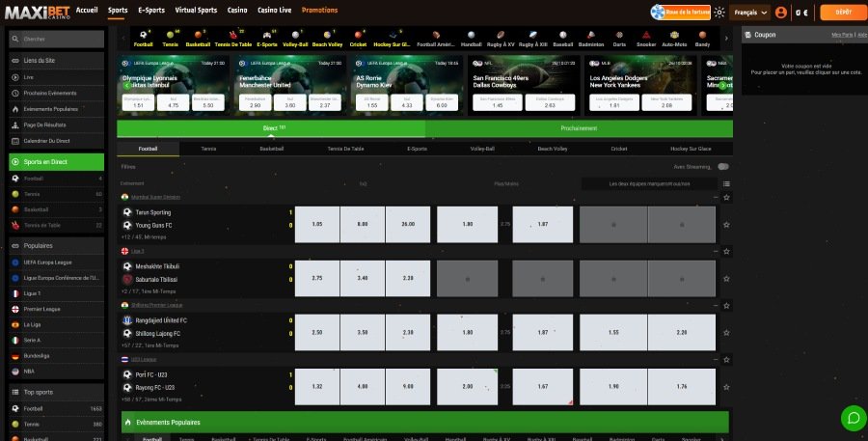Show previous featured matches with green arrow
The width and height of the screenshot is (868, 441).
pyautogui.click(x=126, y=85)
